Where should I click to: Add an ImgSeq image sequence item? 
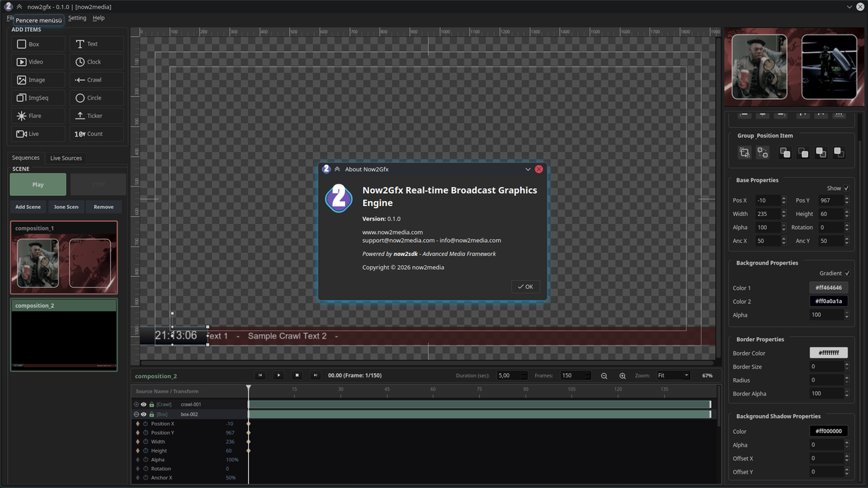click(38, 98)
